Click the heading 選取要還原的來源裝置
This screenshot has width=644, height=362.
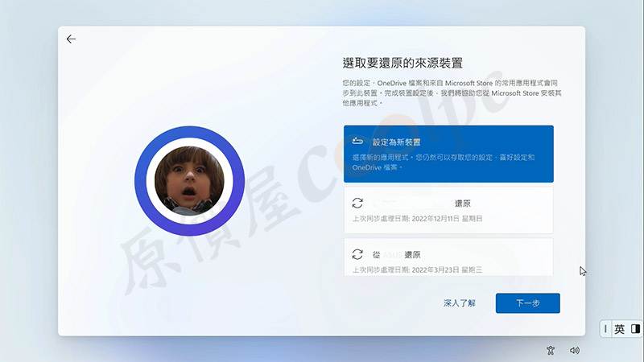coord(402,64)
